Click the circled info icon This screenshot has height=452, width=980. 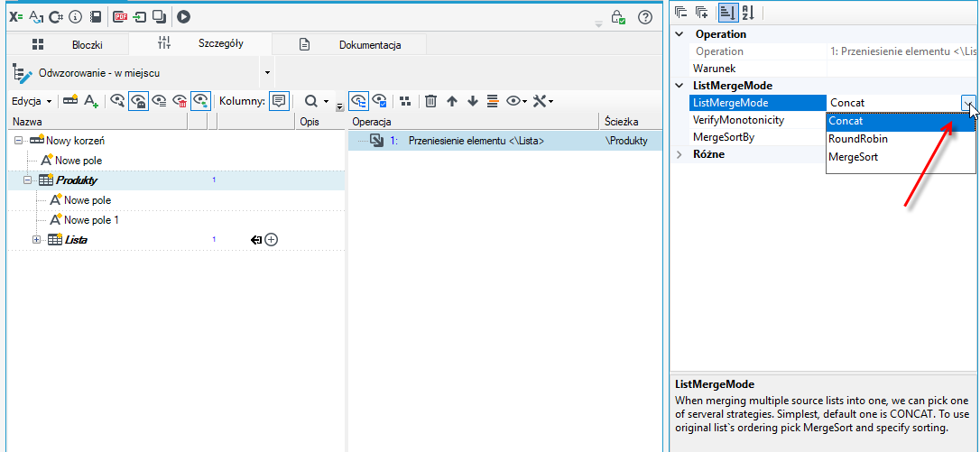[76, 17]
